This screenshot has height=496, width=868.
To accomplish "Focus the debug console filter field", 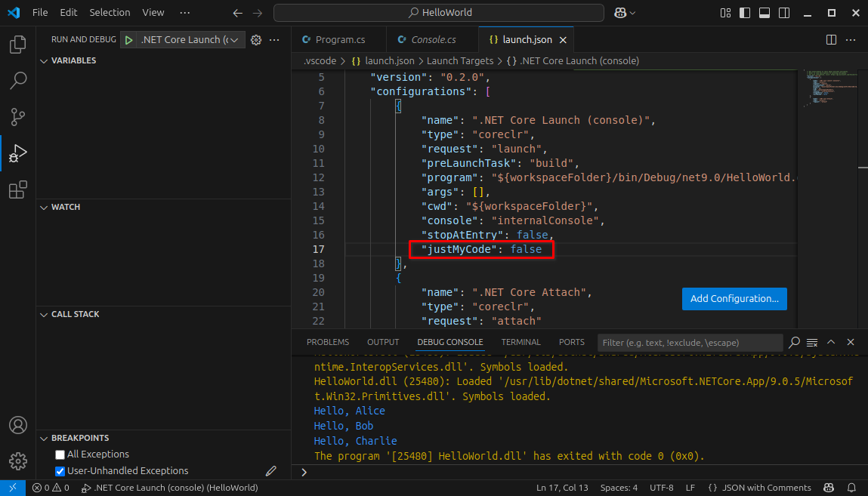I will [x=690, y=343].
